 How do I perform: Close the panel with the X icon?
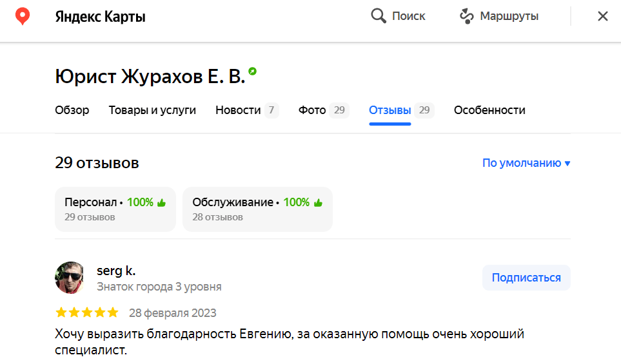[x=602, y=16]
